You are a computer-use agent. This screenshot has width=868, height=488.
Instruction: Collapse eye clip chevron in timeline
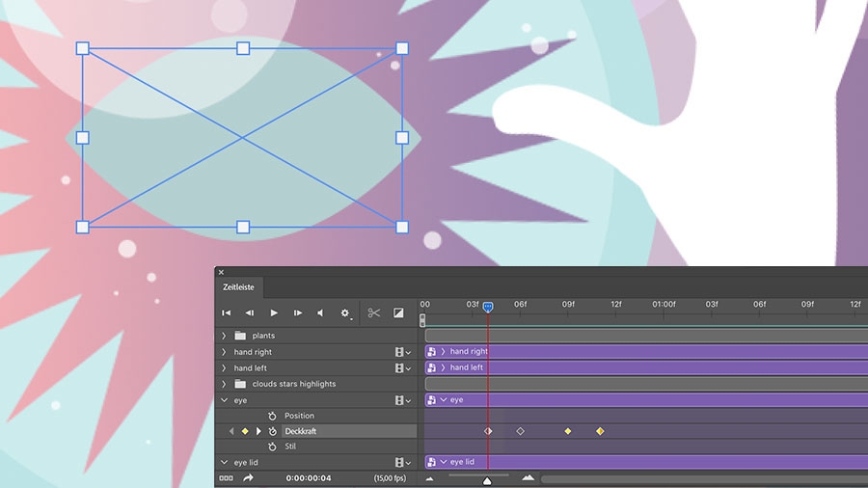(444, 399)
